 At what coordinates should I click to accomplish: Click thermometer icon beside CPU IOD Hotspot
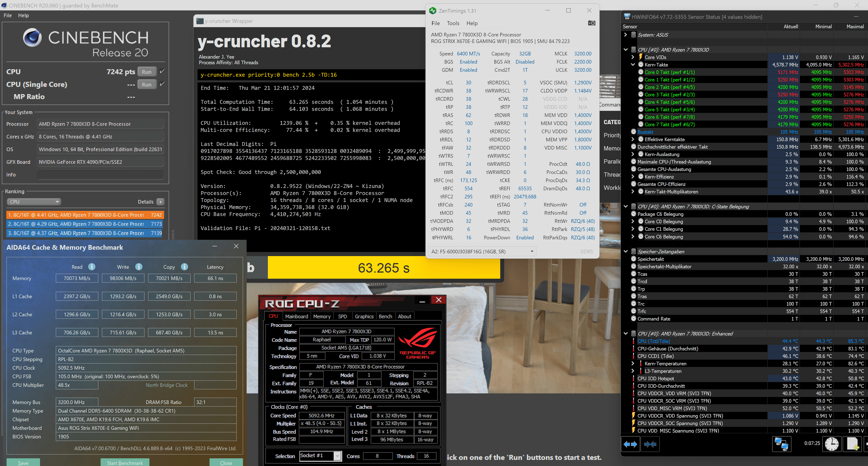click(x=633, y=378)
